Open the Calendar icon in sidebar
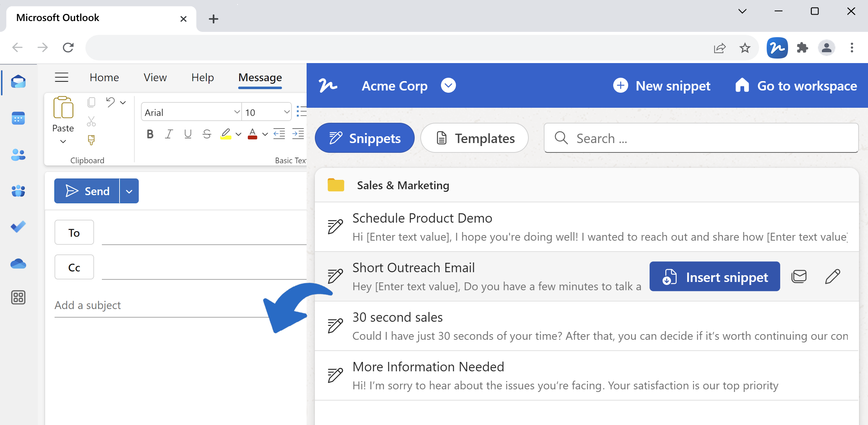 point(18,118)
